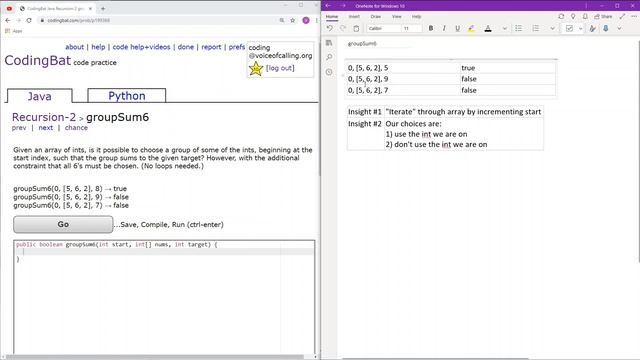Viewport: 640px width, 360px height.
Task: Expand more font formatting options chevron
Action: point(505,29)
